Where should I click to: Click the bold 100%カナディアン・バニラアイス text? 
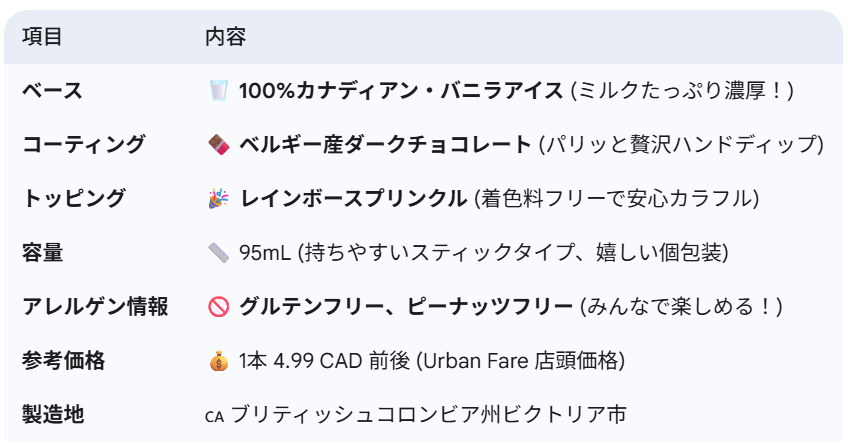click(401, 90)
